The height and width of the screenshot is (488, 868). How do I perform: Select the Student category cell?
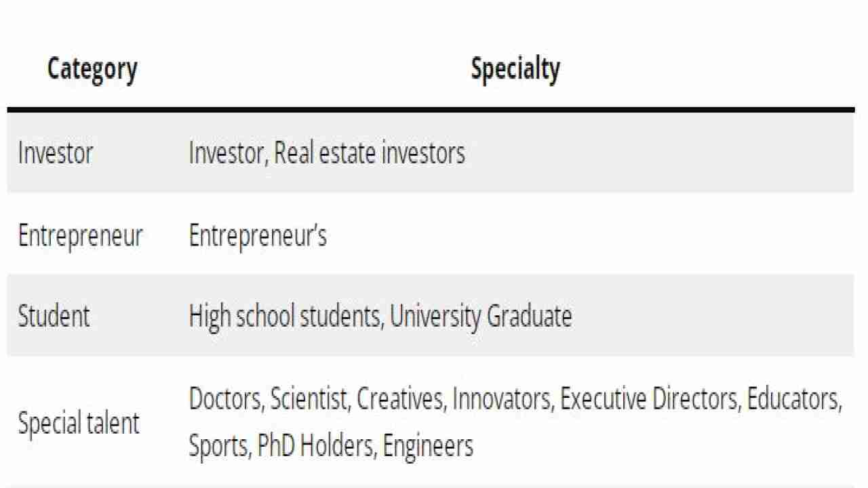pos(54,317)
